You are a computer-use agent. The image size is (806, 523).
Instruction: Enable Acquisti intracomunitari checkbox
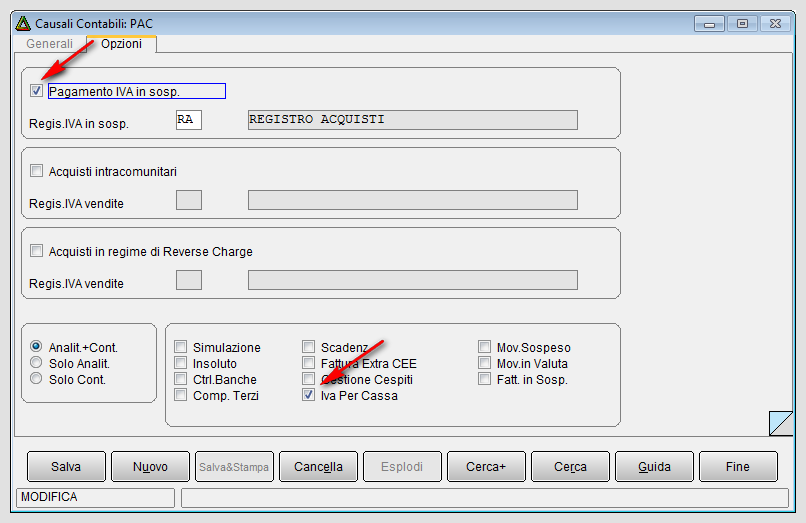[36, 171]
